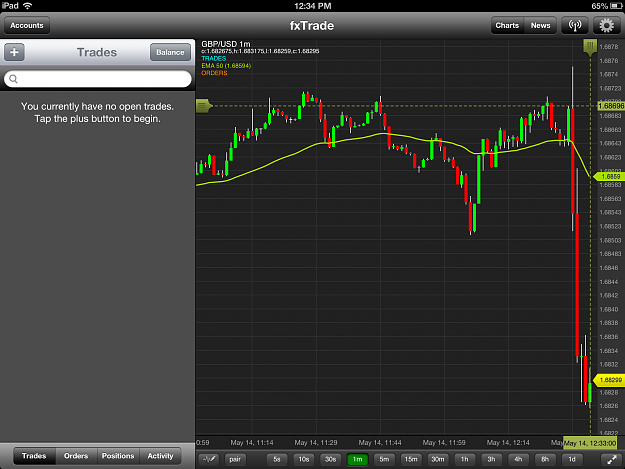The height and width of the screenshot is (469, 625).
Task: Tap the rate broadcast antenna icon
Action: (575, 26)
